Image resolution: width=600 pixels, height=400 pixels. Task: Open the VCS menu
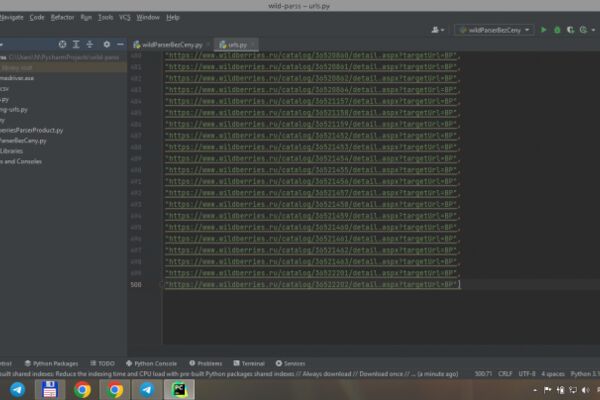click(x=125, y=18)
